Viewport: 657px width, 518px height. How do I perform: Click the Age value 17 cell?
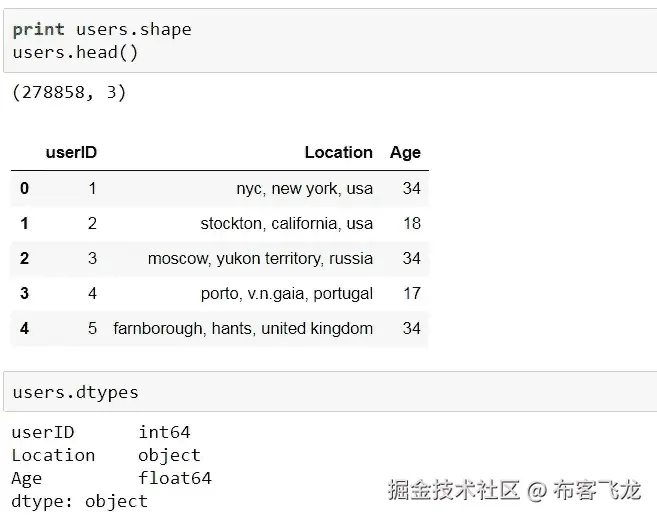coord(411,293)
